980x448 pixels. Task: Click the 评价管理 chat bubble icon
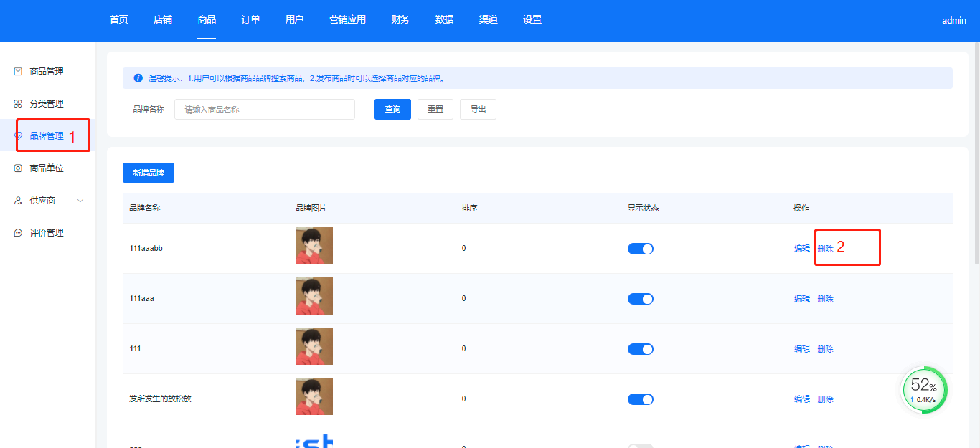pos(18,233)
